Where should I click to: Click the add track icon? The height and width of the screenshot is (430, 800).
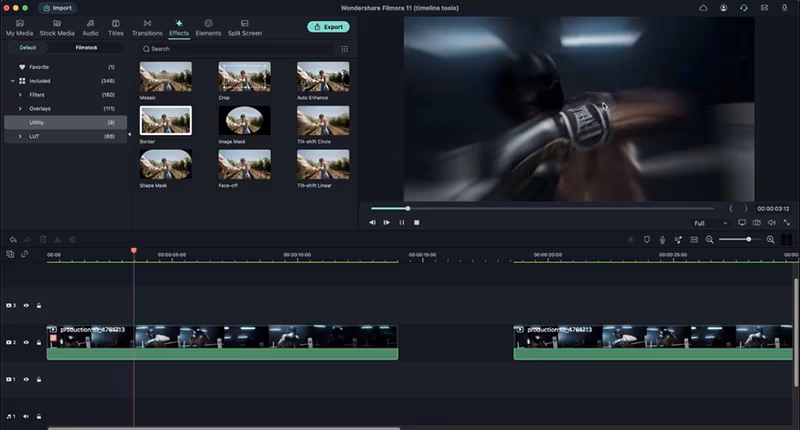click(10, 254)
